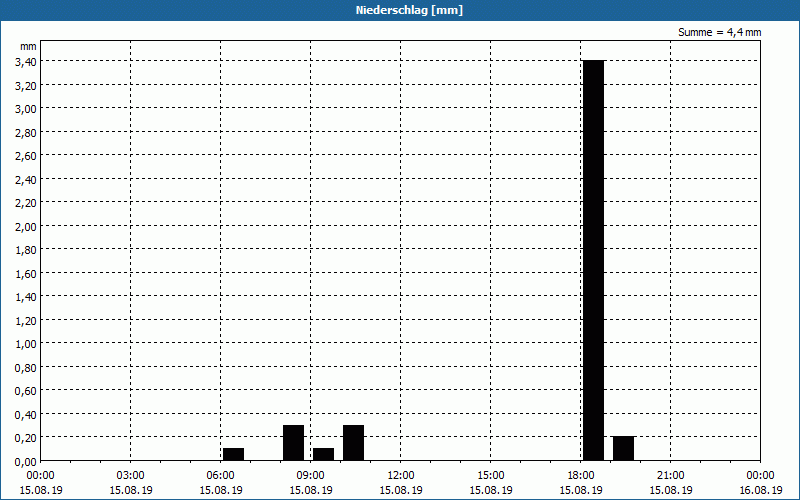
Task: Click the y-axis value 1,60
Action: click(x=26, y=274)
